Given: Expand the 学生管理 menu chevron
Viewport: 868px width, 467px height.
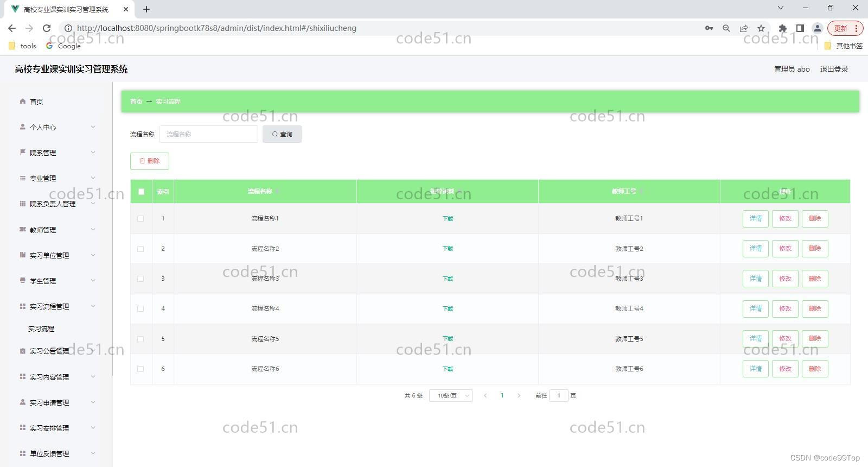Looking at the screenshot, I should pos(93,281).
